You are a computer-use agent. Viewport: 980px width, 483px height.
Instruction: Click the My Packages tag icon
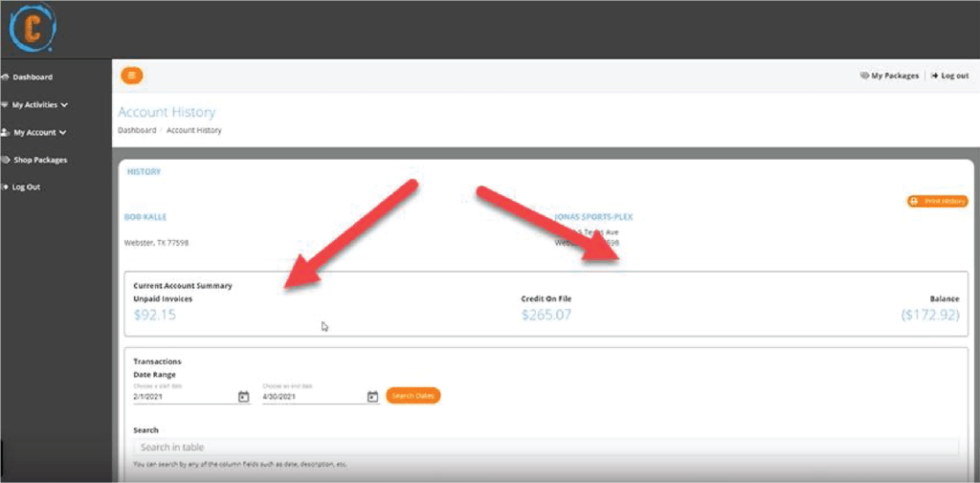865,76
